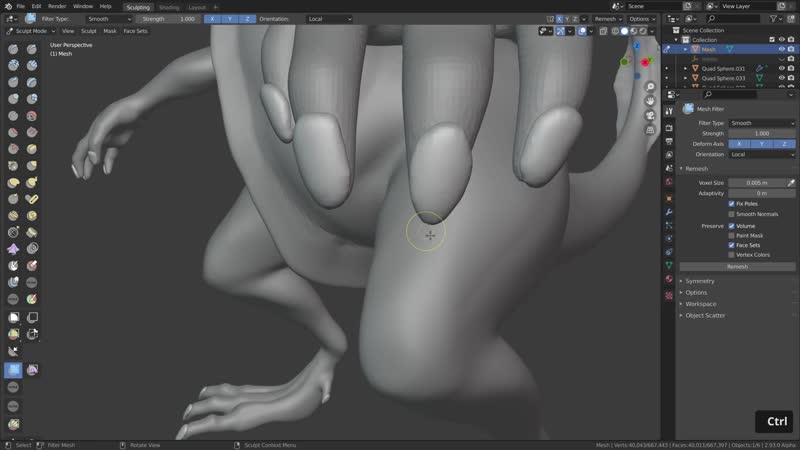
Task: Open the header Filter Type Smooth dropdown
Action: 109,19
